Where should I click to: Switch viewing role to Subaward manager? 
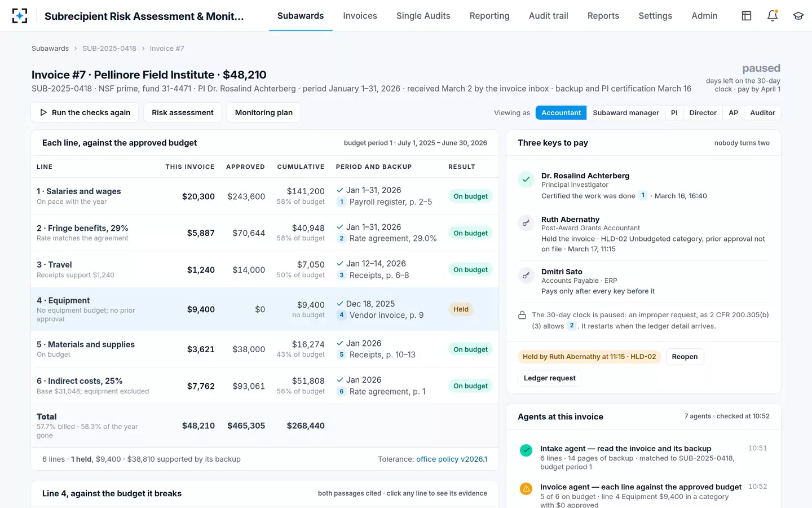pos(626,113)
